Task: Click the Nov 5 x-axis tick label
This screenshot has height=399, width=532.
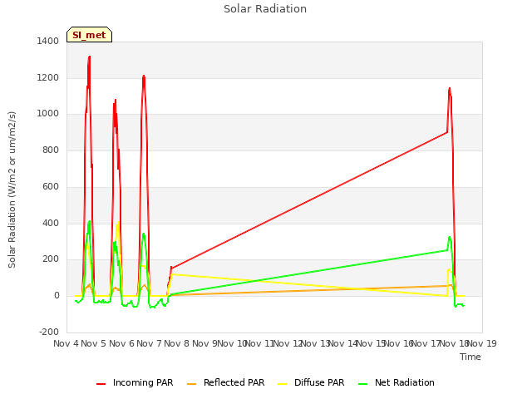Action: 94,343
